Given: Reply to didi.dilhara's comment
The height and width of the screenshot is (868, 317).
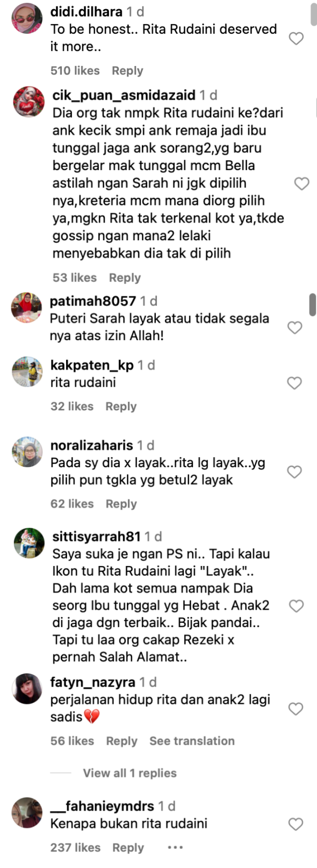Looking at the screenshot, I should 127,71.
